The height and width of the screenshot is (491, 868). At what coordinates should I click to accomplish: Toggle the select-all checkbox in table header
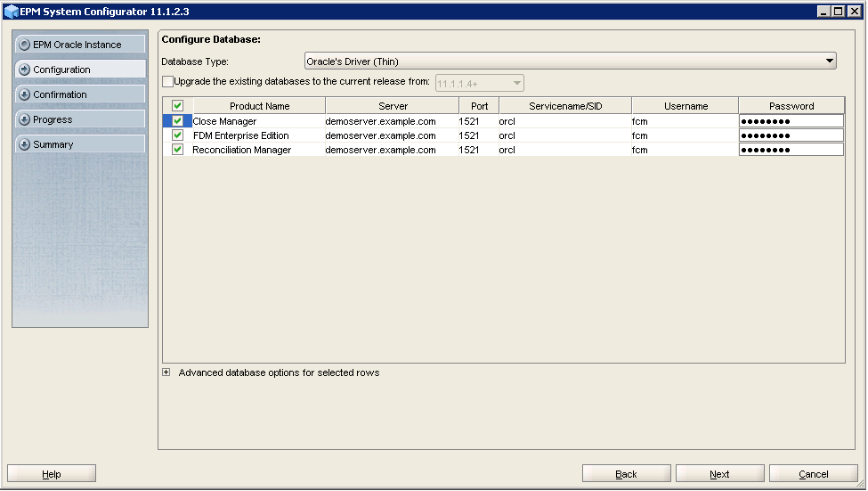tap(177, 106)
